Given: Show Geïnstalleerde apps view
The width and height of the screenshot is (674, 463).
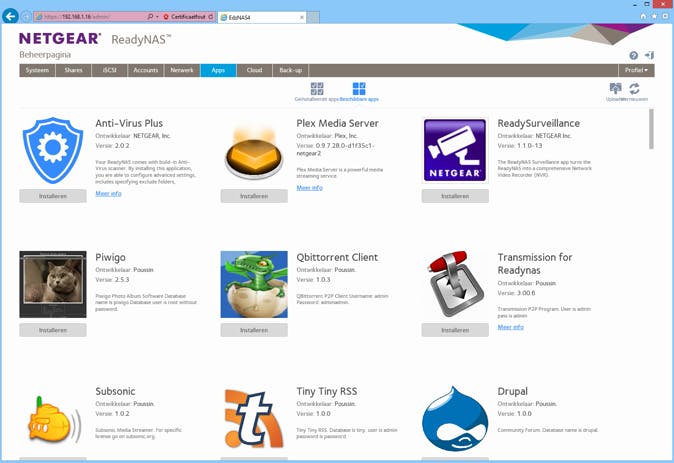Looking at the screenshot, I should (x=317, y=92).
